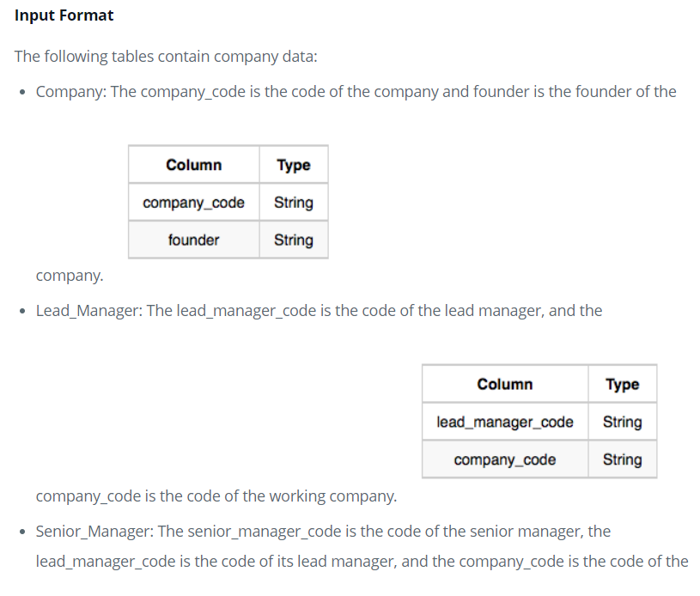Select lead_manager_code cell in table
Viewport: 700px width, 596px height.
[505, 422]
